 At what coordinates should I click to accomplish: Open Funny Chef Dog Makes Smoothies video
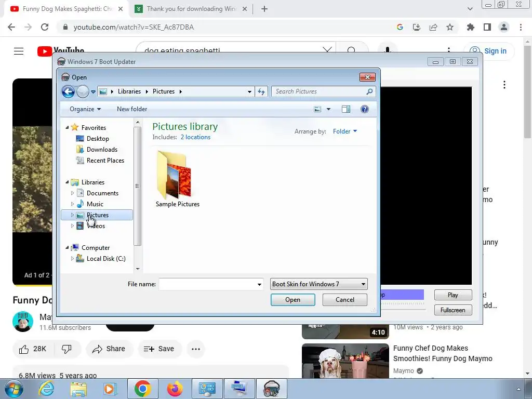pos(443,353)
